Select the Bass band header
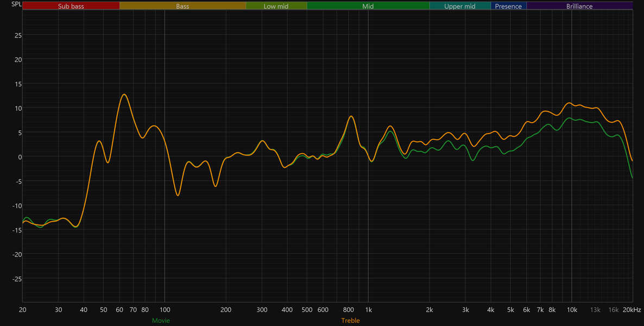644x326 pixels. (183, 6)
